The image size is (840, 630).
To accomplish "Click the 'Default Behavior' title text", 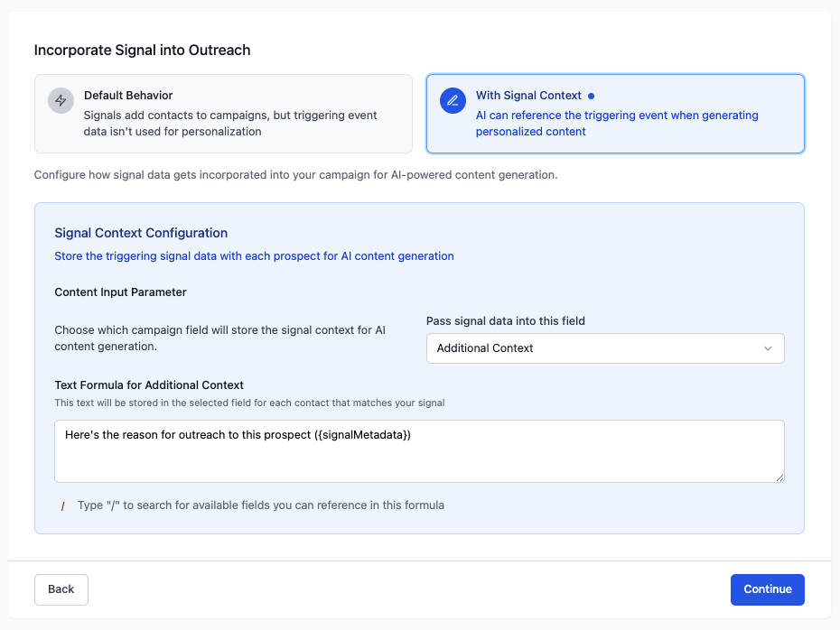I will 128,96.
